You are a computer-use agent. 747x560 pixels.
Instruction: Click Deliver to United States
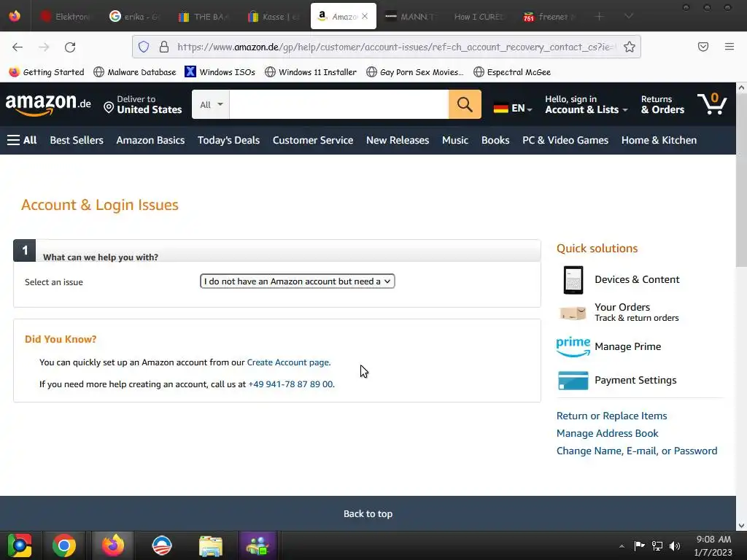coord(143,104)
